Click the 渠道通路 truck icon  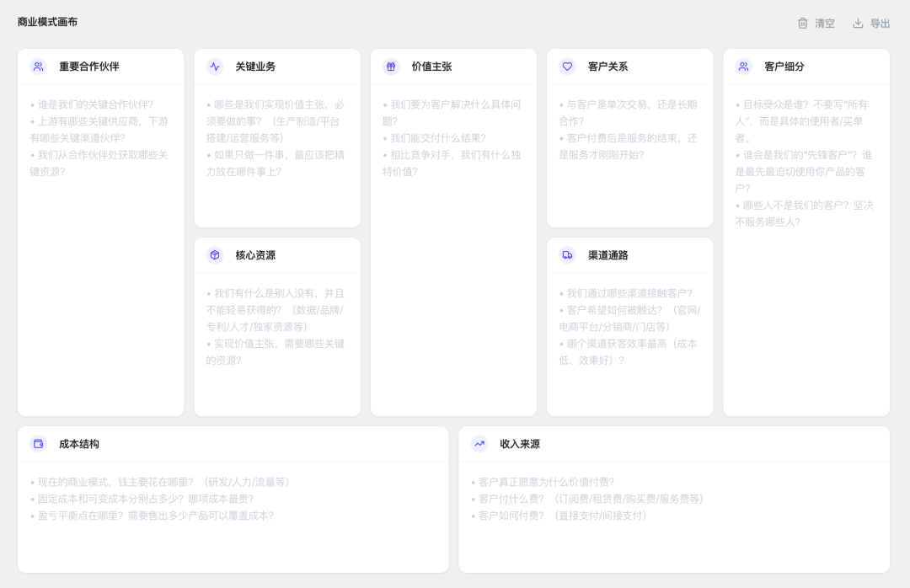[x=567, y=255]
